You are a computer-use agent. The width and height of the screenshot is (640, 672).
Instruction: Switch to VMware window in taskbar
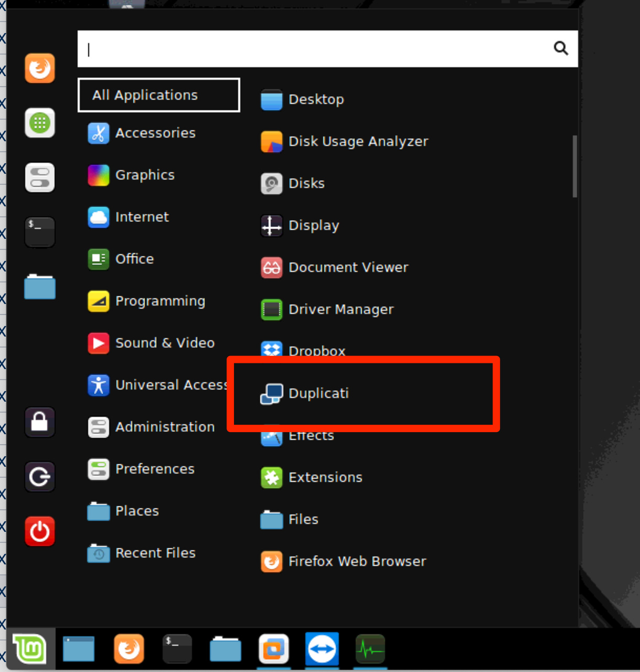[x=274, y=649]
